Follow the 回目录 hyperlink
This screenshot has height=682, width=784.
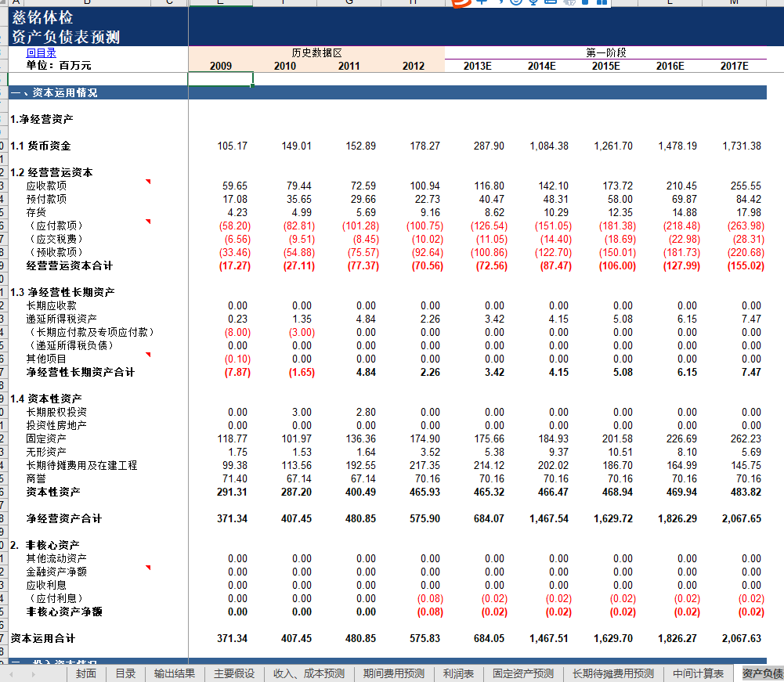point(41,52)
